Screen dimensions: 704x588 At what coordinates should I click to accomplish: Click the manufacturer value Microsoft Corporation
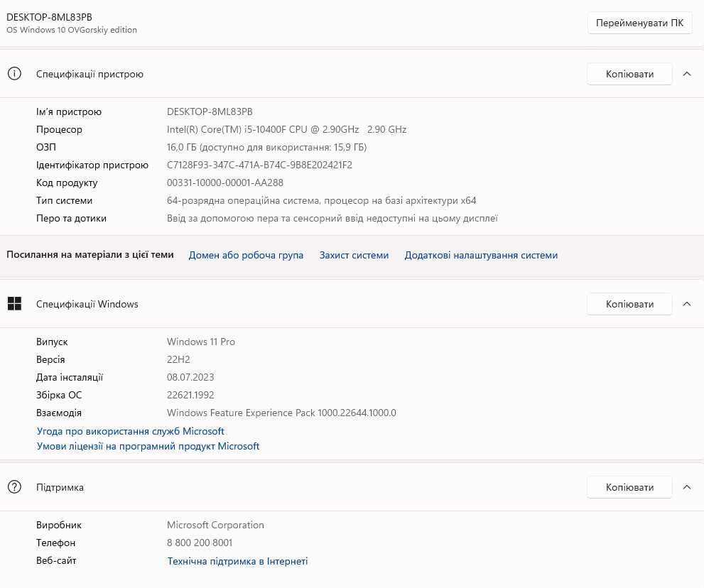pyautogui.click(x=215, y=525)
